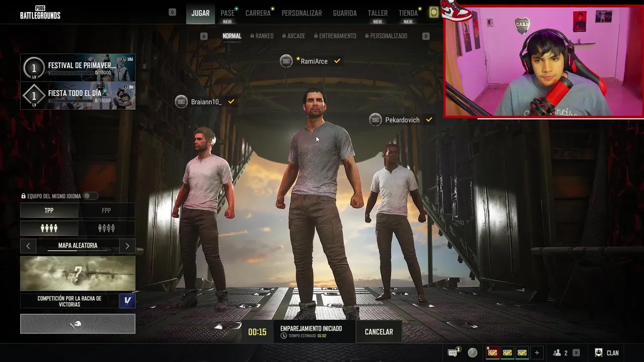
Task: Click the A key hint icon
Action: (x=204, y=36)
